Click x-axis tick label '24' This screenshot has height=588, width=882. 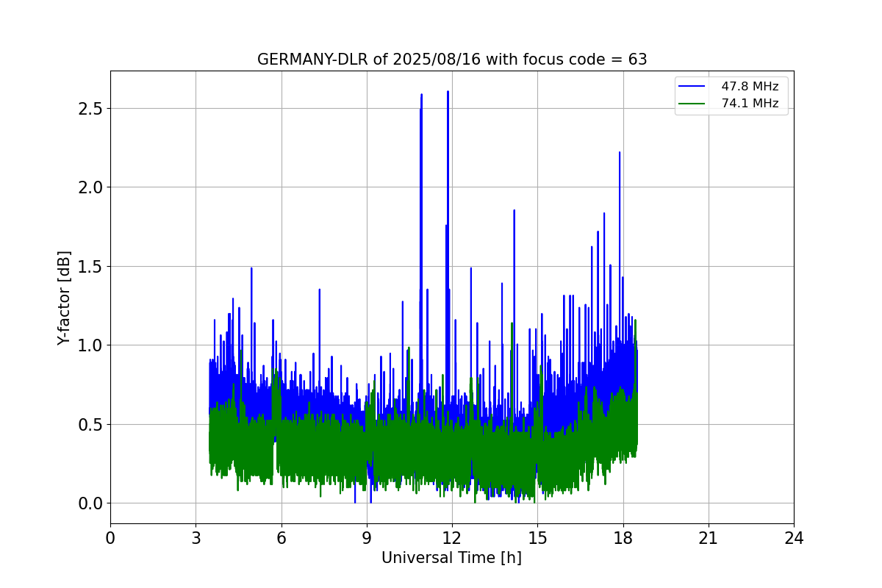click(794, 539)
